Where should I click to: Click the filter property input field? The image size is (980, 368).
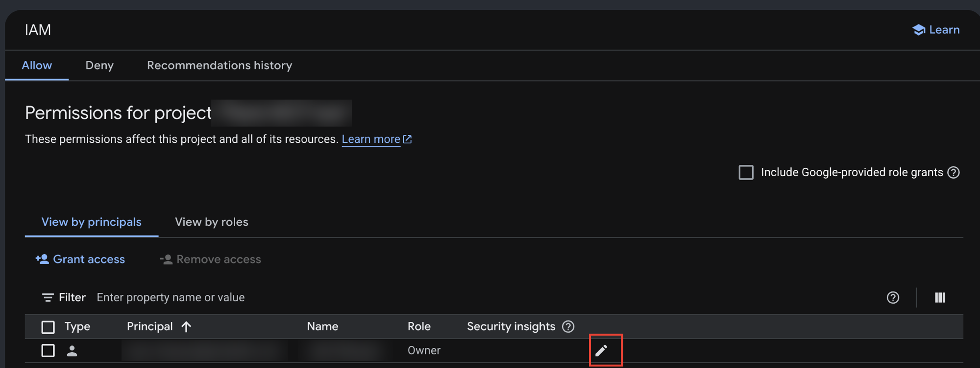click(x=485, y=297)
